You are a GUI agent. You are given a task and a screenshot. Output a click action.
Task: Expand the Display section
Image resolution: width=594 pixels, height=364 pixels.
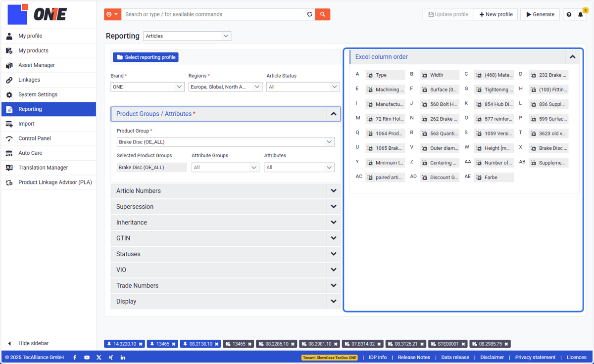[x=225, y=302]
